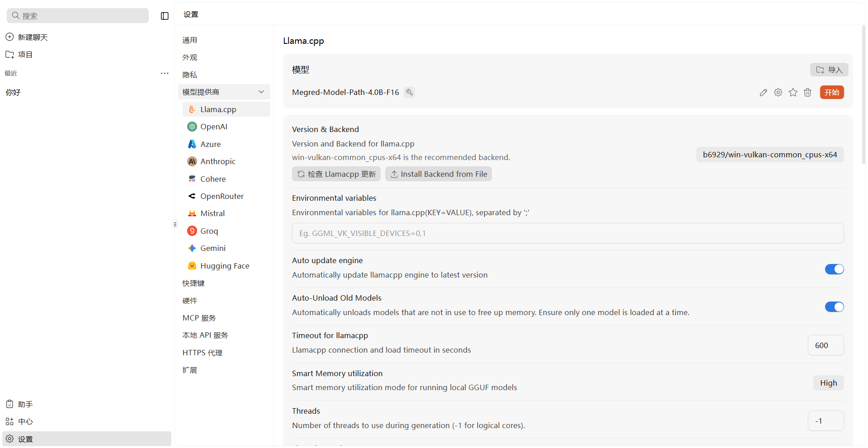Open the 通用 settings section
This screenshot has height=448, width=868.
click(x=190, y=40)
